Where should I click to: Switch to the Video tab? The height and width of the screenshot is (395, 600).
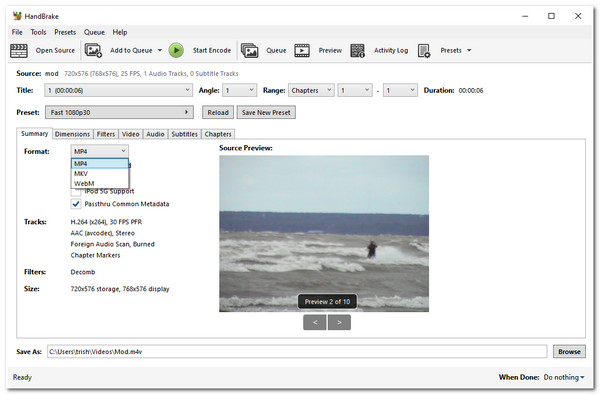point(130,134)
